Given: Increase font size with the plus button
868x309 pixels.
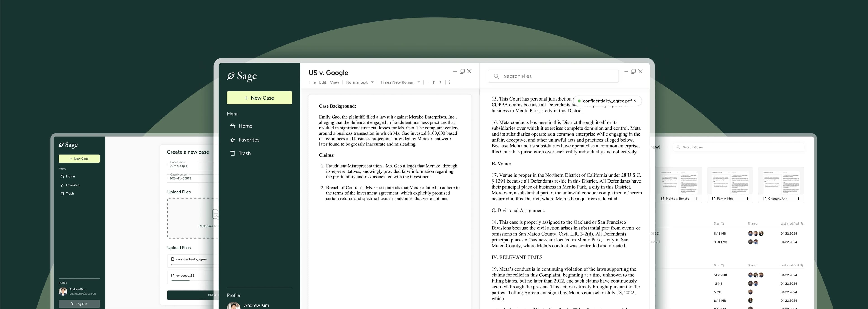Looking at the screenshot, I should (x=440, y=82).
